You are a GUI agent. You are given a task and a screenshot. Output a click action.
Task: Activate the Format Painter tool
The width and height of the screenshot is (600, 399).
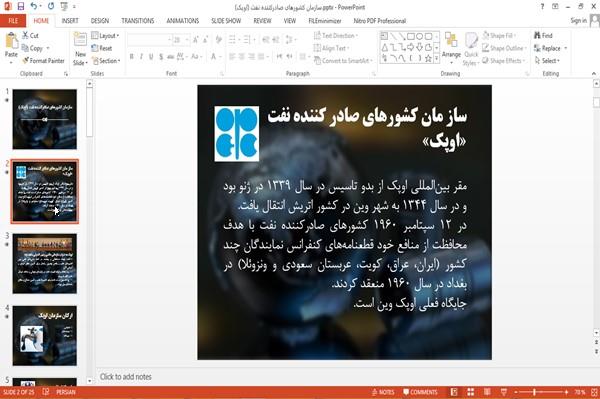pos(43,60)
